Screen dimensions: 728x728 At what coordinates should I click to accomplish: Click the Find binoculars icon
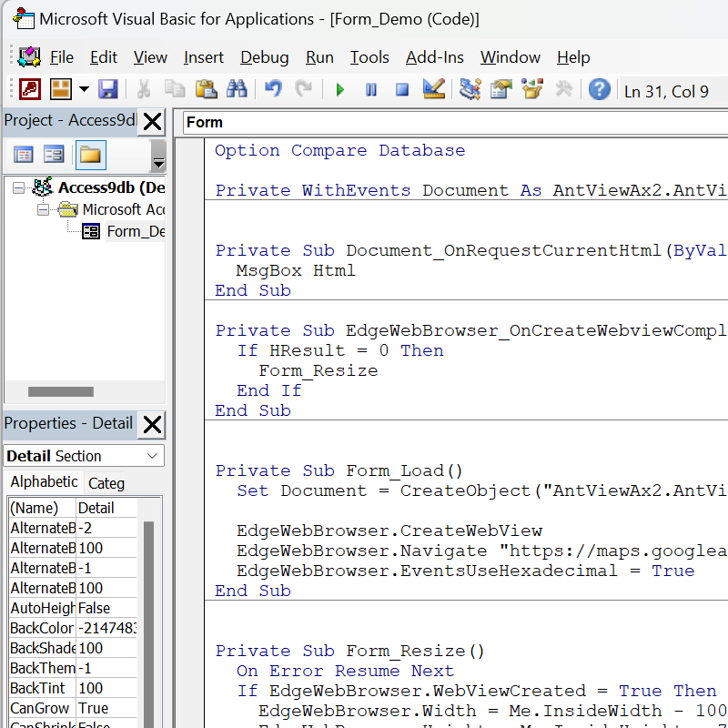(237, 89)
